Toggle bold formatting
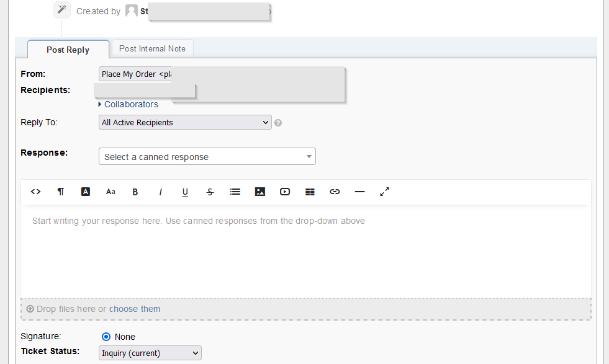 tap(135, 192)
